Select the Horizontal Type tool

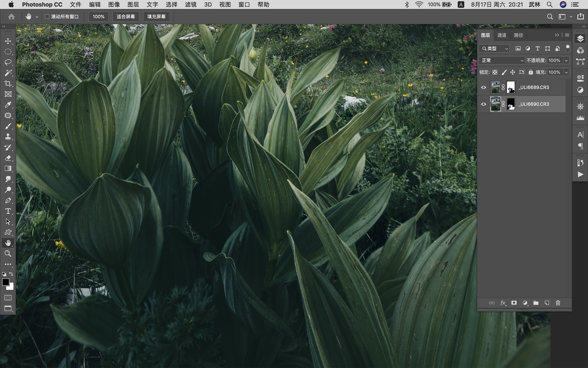tap(8, 211)
